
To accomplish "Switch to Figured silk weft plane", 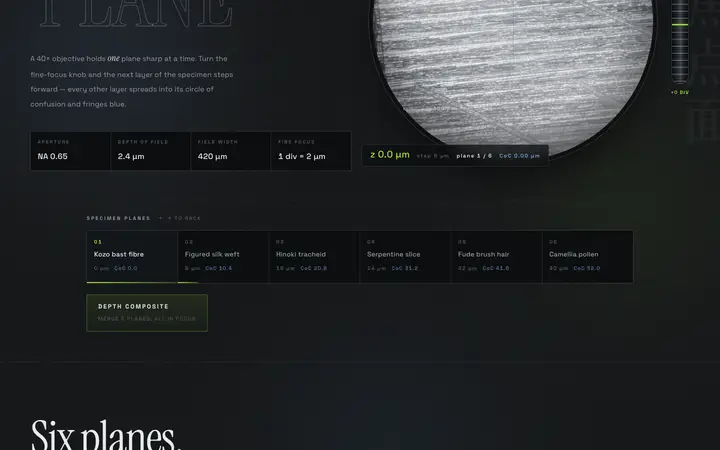I will pos(223,257).
